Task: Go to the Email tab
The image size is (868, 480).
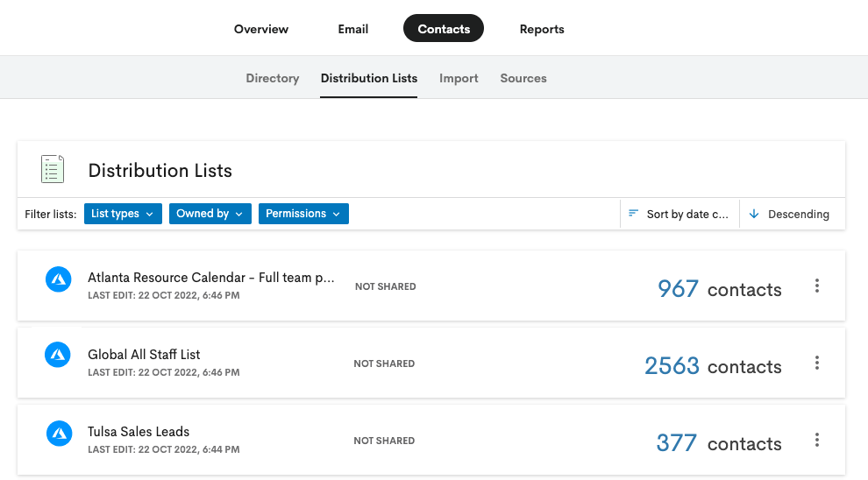Action: click(x=353, y=29)
